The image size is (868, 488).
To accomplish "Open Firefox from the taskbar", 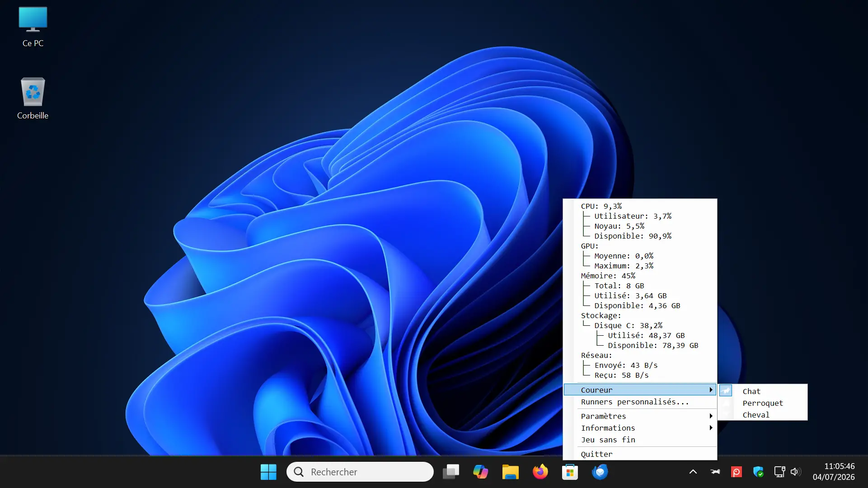I will pos(540,472).
